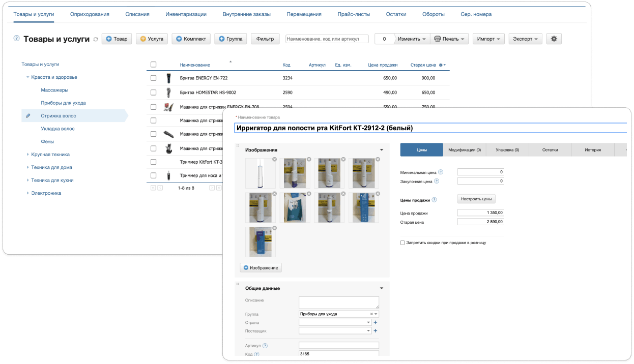Add a new country with the plus beside Страна
Screen dimensions: 634x364
tap(376, 322)
